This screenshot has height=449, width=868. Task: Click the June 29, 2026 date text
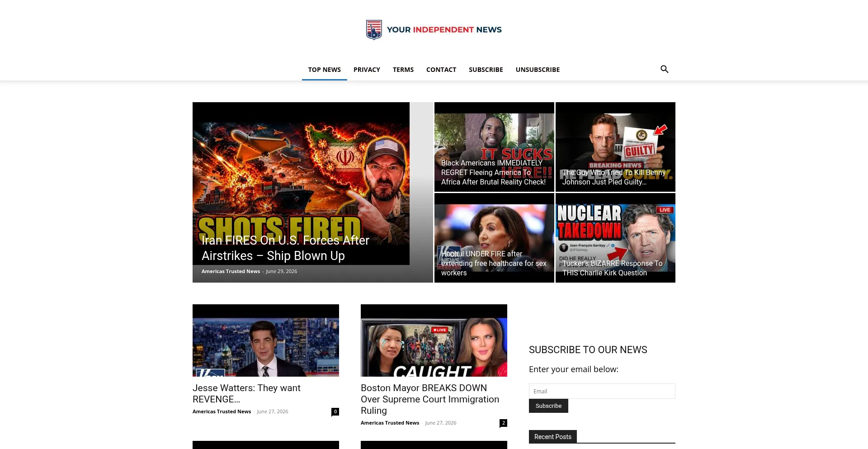[281, 271]
